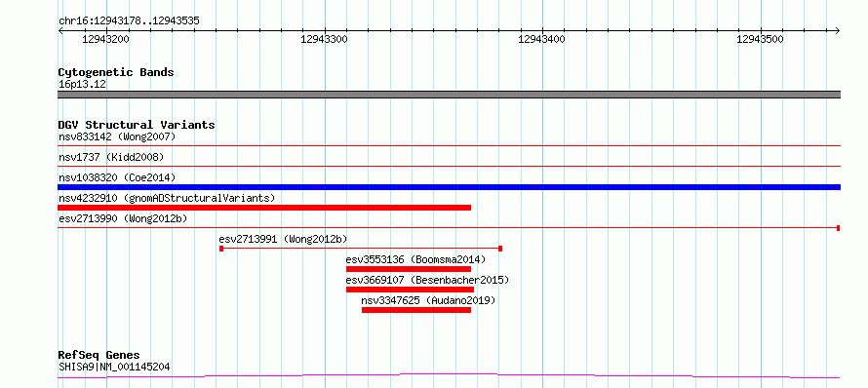Click ruler position label 12943300
868x388 pixels.
pyautogui.click(x=325, y=39)
